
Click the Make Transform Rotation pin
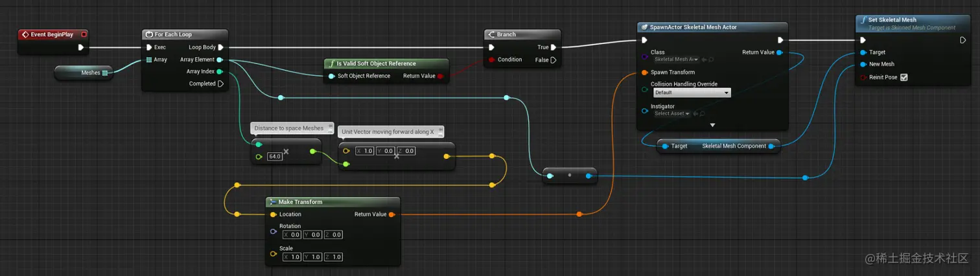pyautogui.click(x=273, y=231)
